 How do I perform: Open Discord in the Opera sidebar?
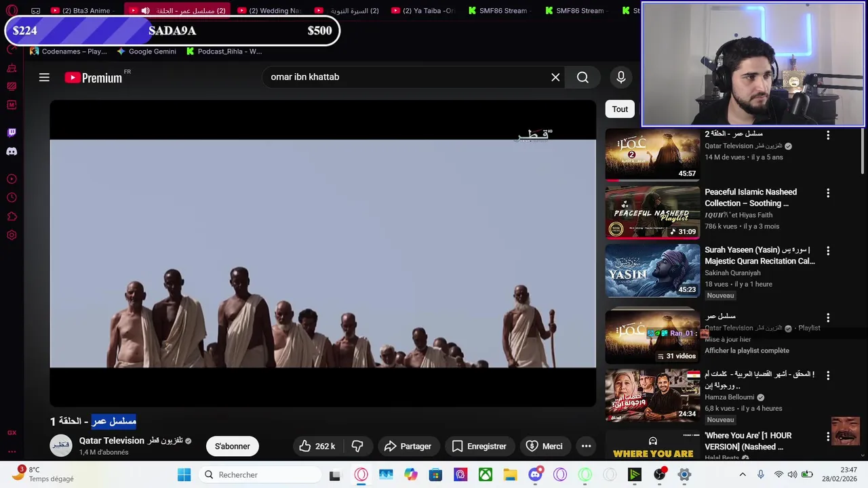[12, 152]
